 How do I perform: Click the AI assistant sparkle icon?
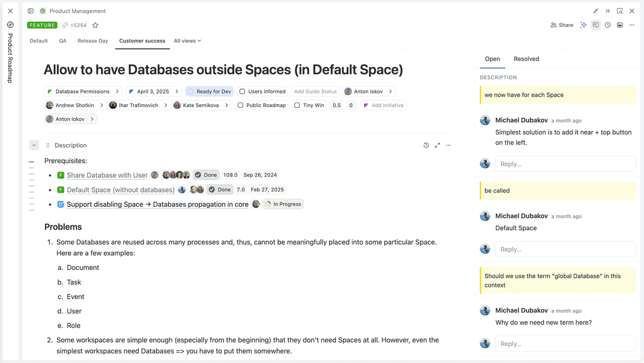point(583,25)
